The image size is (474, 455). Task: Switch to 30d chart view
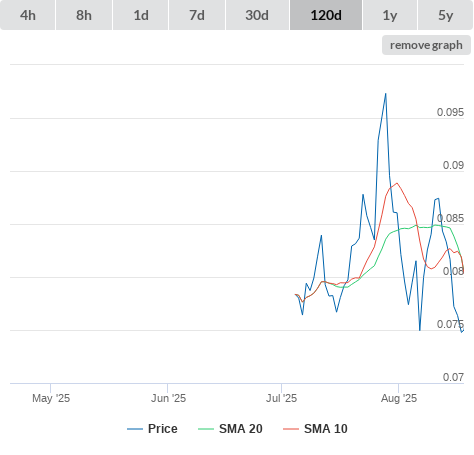click(257, 15)
